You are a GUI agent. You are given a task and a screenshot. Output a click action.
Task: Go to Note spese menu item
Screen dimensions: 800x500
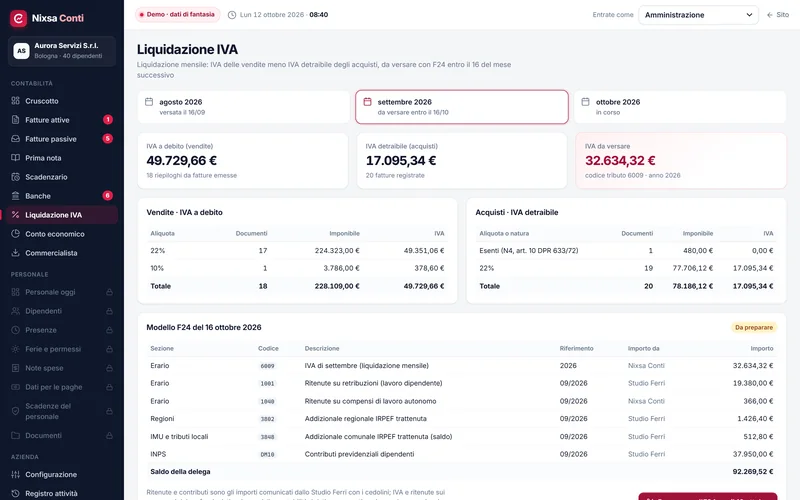[x=62, y=368]
